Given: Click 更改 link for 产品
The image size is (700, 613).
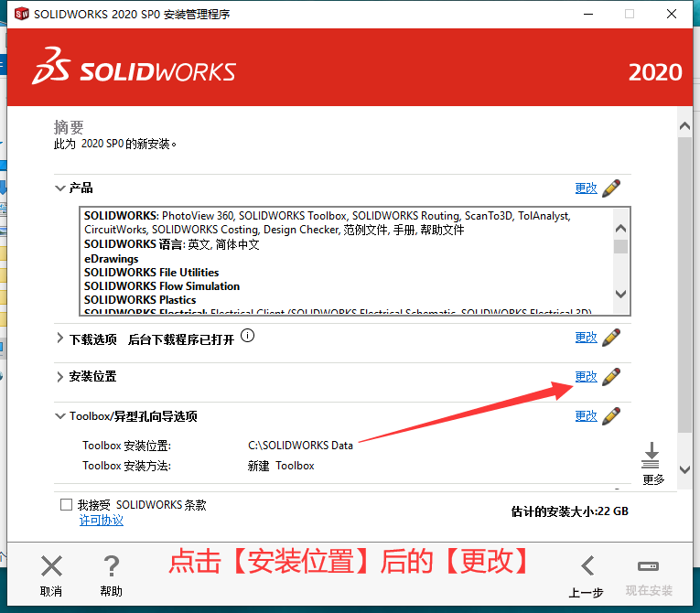Looking at the screenshot, I should (586, 188).
